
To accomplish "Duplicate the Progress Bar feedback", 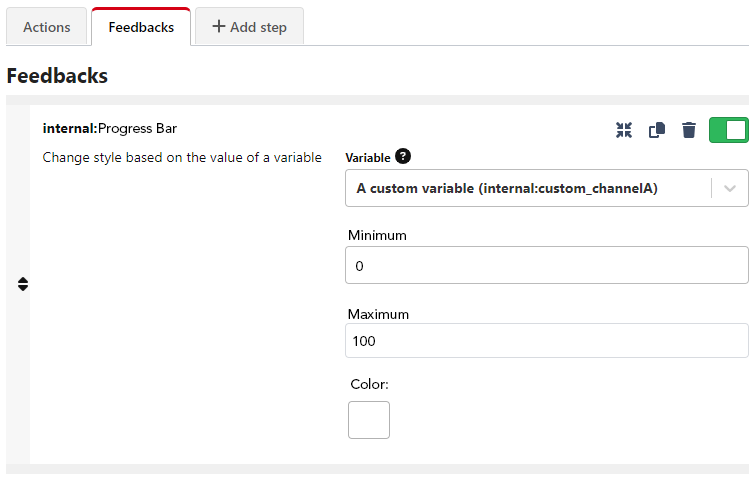I will tap(657, 130).
